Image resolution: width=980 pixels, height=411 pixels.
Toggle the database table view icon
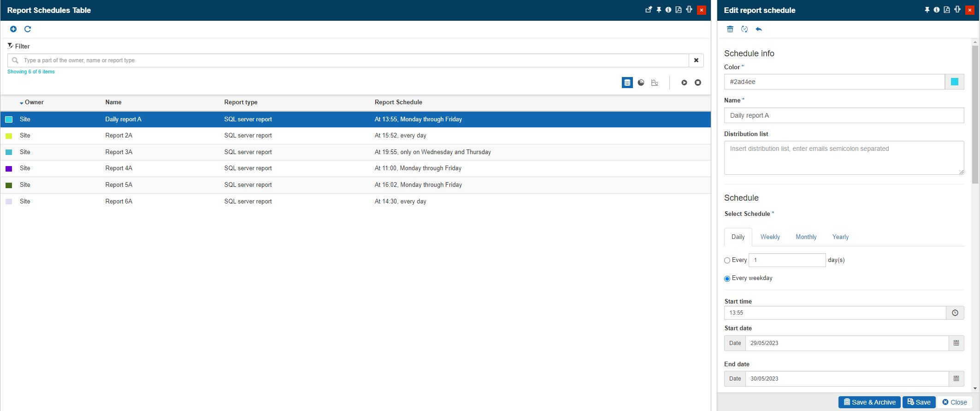[x=627, y=83]
